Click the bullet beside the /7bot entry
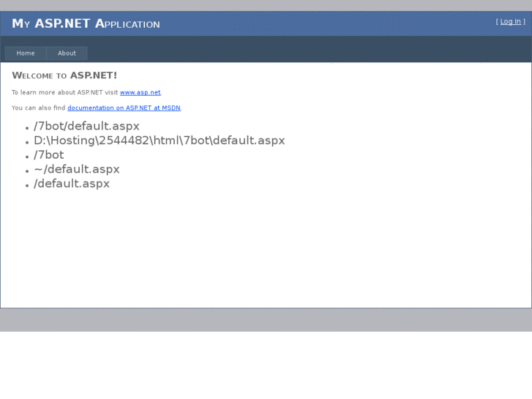This screenshot has height=399, width=532. [x=27, y=157]
